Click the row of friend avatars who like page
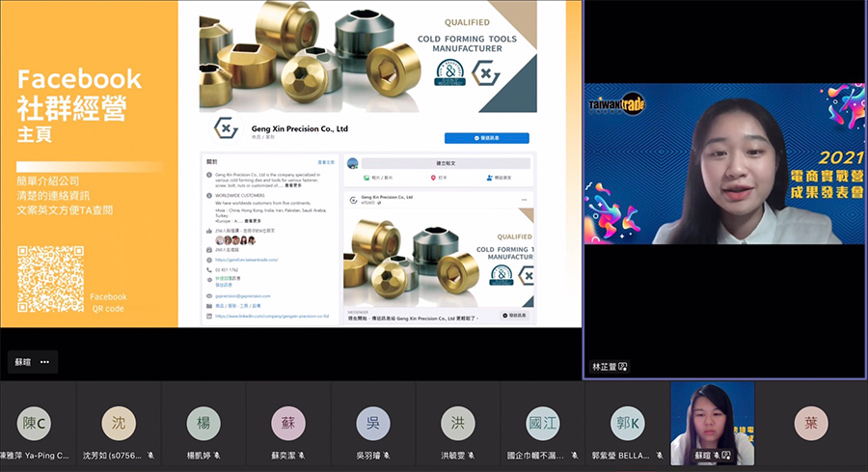The image size is (868, 472). click(235, 240)
